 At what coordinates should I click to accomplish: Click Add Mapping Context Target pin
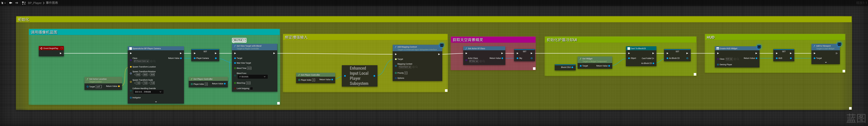[396, 59]
